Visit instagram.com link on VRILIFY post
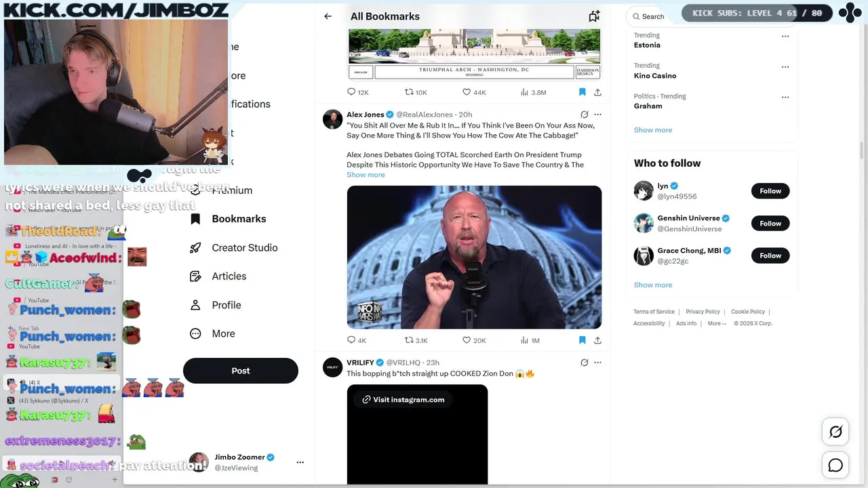The width and height of the screenshot is (868, 488). pyautogui.click(x=403, y=400)
